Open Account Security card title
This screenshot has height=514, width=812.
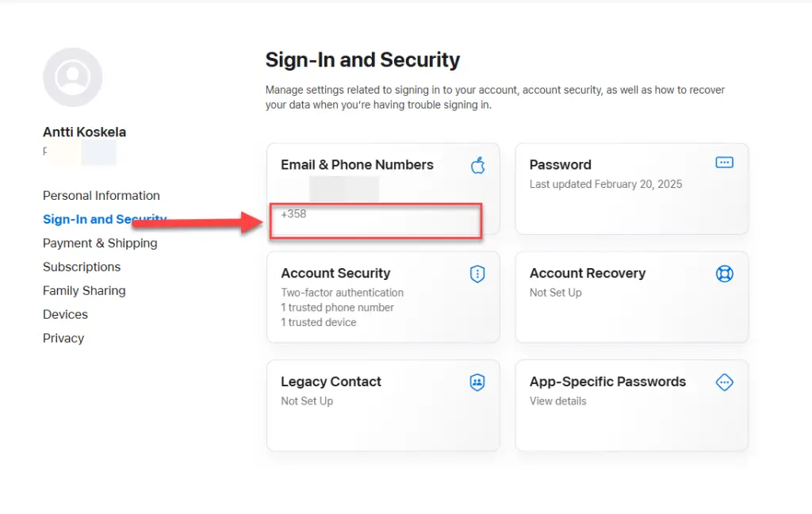335,273
